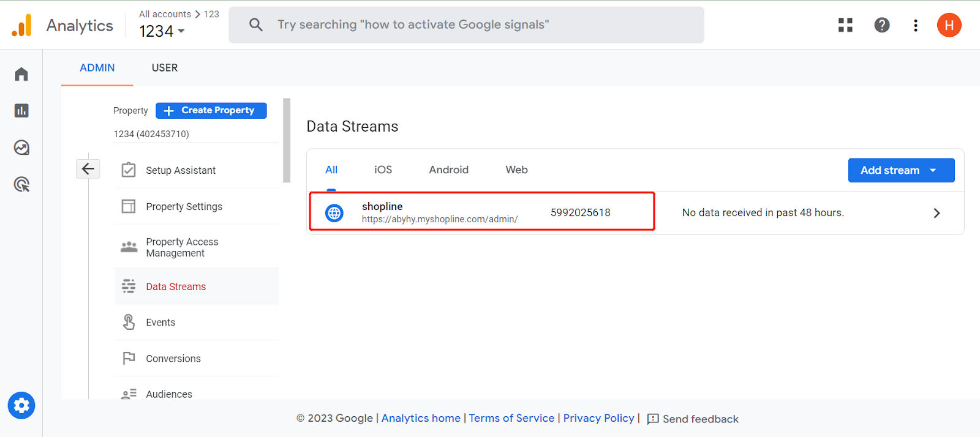The width and height of the screenshot is (980, 437).
Task: Select the Web streams tab
Action: 516,170
